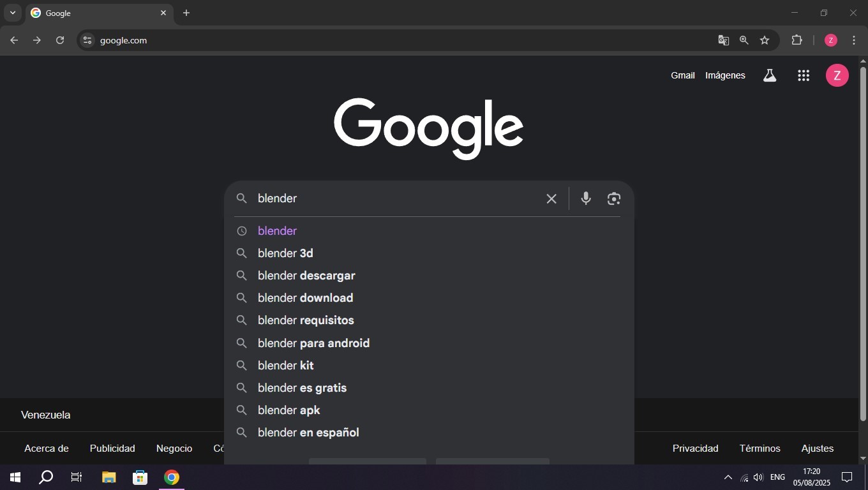Open Gmail link

(682, 75)
